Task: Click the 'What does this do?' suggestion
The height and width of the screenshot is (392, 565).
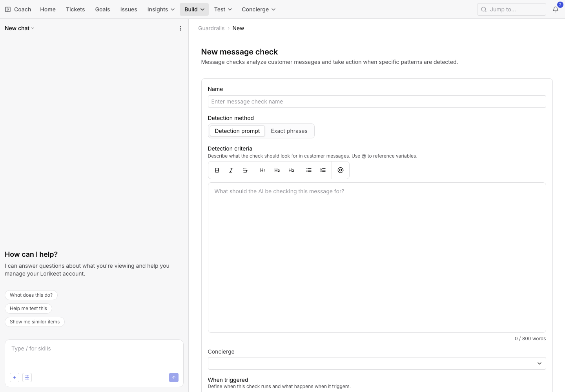Action: coord(31,295)
